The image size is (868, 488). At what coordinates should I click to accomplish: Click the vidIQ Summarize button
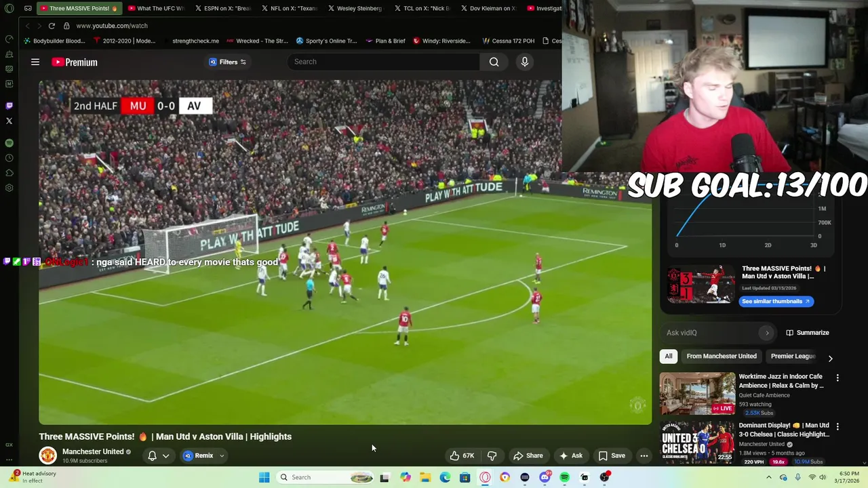(807, 333)
